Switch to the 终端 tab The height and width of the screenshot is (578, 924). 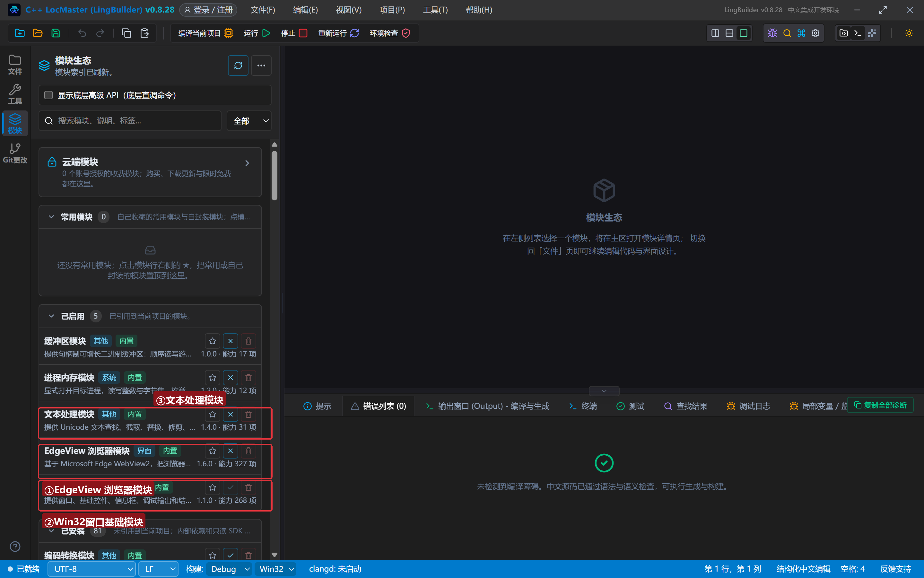coord(582,406)
